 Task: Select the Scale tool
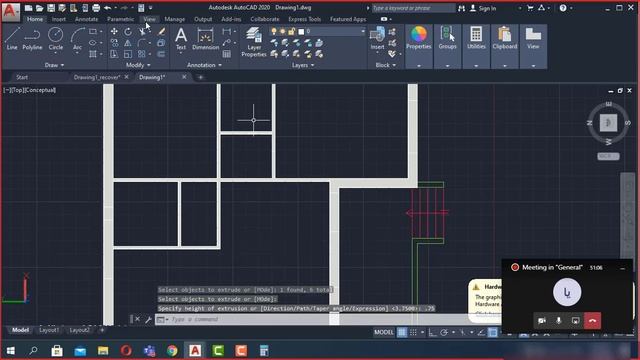pyautogui.click(x=128, y=54)
